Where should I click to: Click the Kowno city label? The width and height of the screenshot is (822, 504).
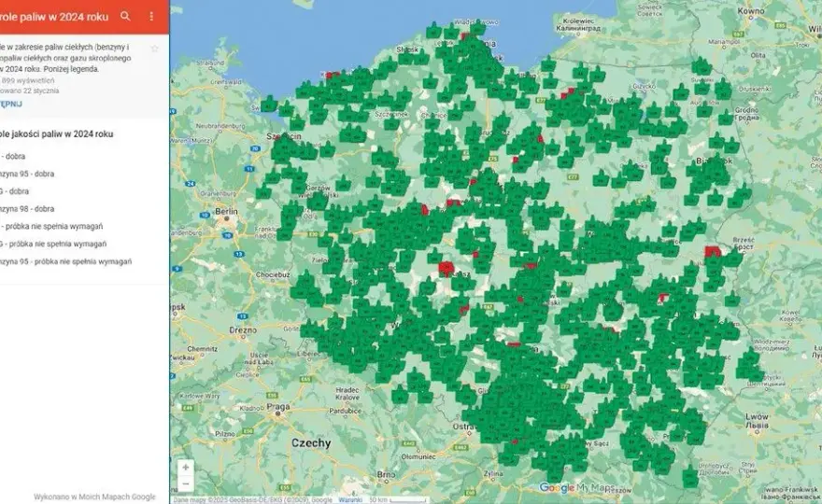(x=751, y=11)
